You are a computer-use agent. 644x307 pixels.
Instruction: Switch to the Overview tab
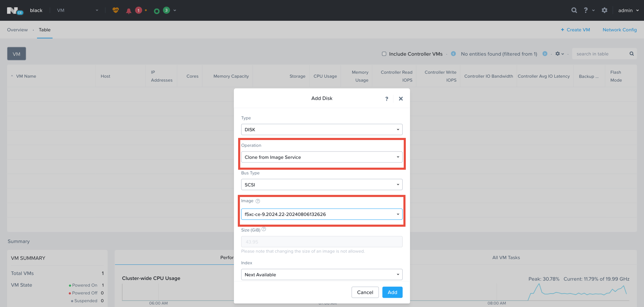(17, 29)
